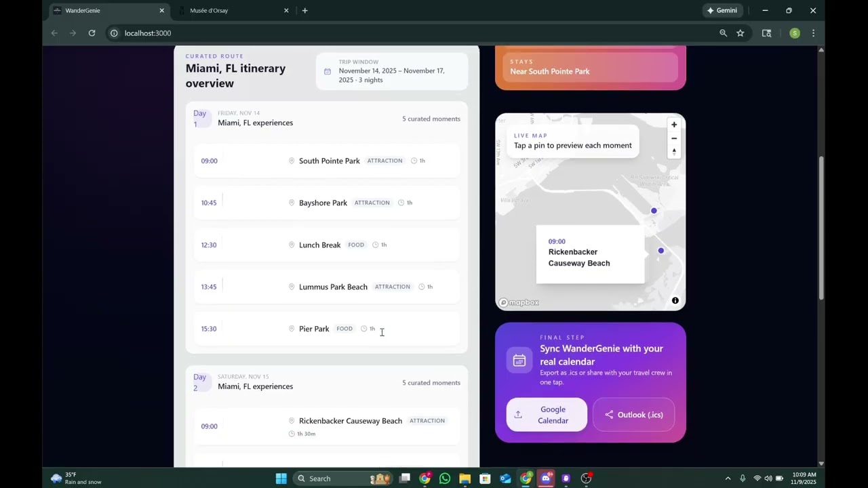Click Pier Park location pin icon
Screen dimensions: 868x488
pyautogui.click(x=292, y=329)
